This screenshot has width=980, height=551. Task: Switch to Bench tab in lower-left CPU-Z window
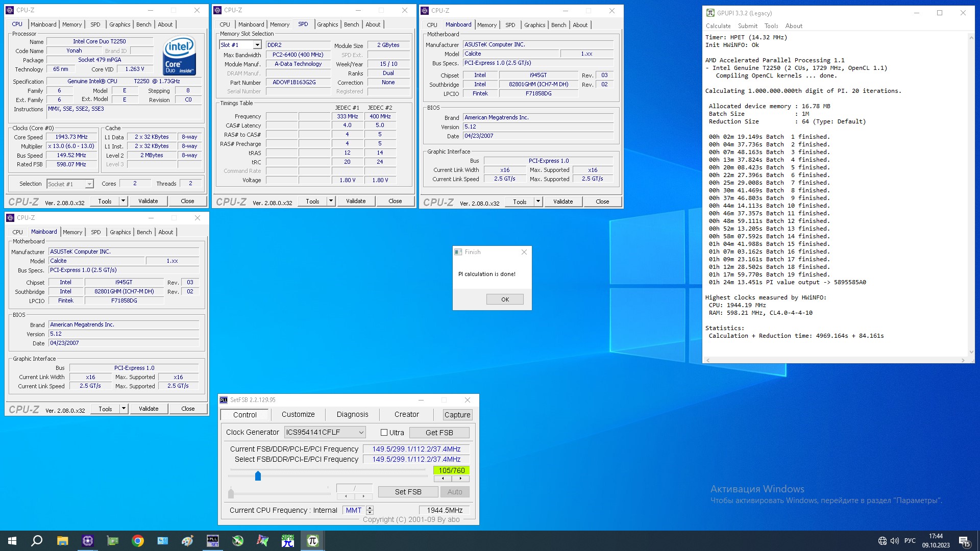[144, 232]
